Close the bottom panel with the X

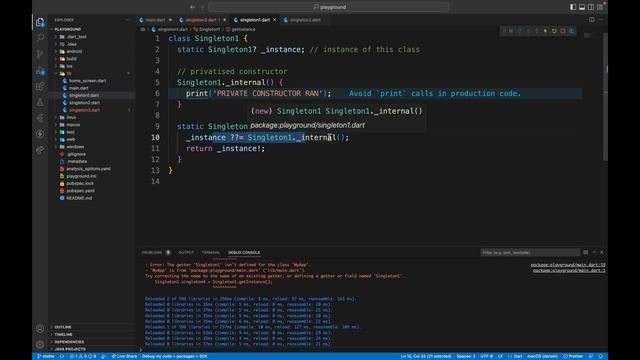point(602,252)
